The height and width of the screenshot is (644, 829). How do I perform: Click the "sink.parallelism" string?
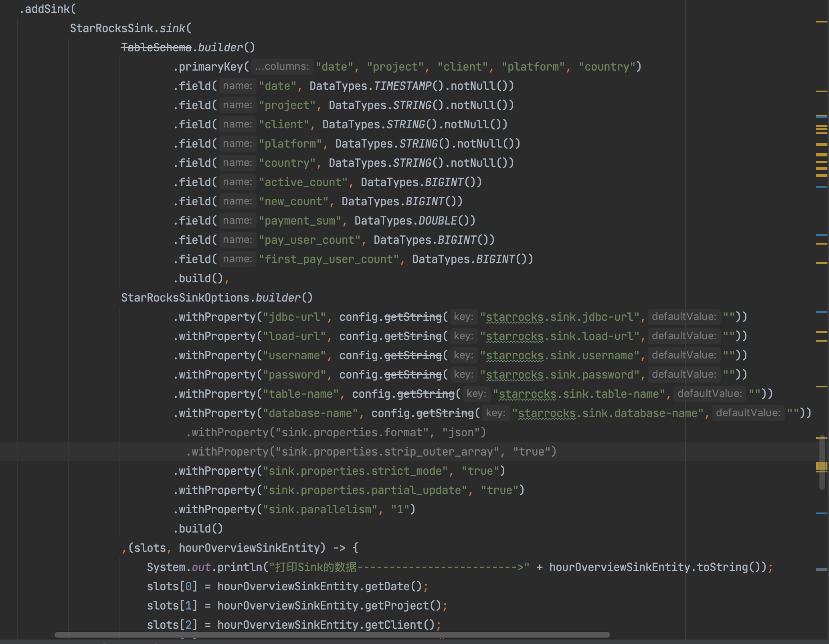coord(320,509)
